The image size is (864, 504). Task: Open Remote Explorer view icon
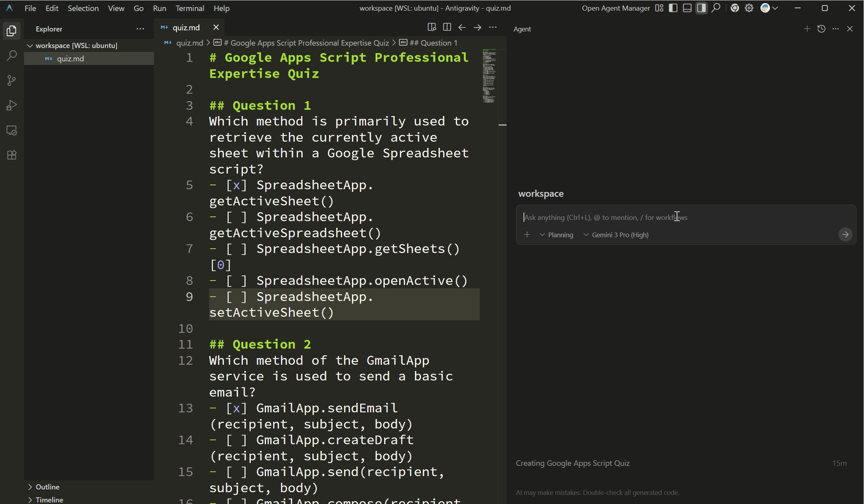pyautogui.click(x=12, y=130)
